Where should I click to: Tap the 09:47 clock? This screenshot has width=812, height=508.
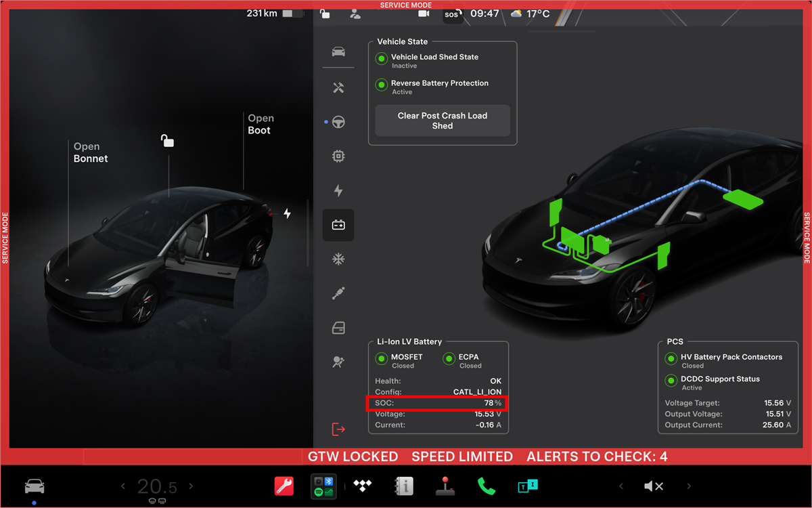pos(484,14)
